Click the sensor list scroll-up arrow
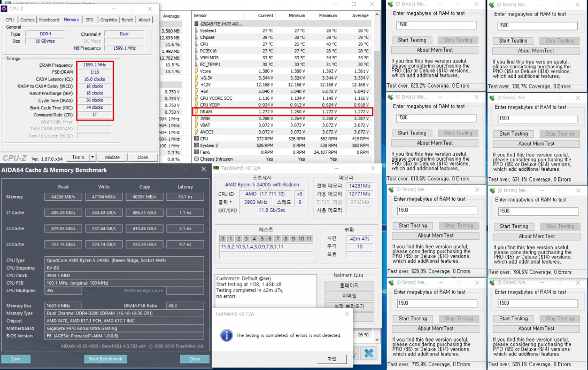Image resolution: width=588 pixels, height=370 pixels. [x=377, y=14]
